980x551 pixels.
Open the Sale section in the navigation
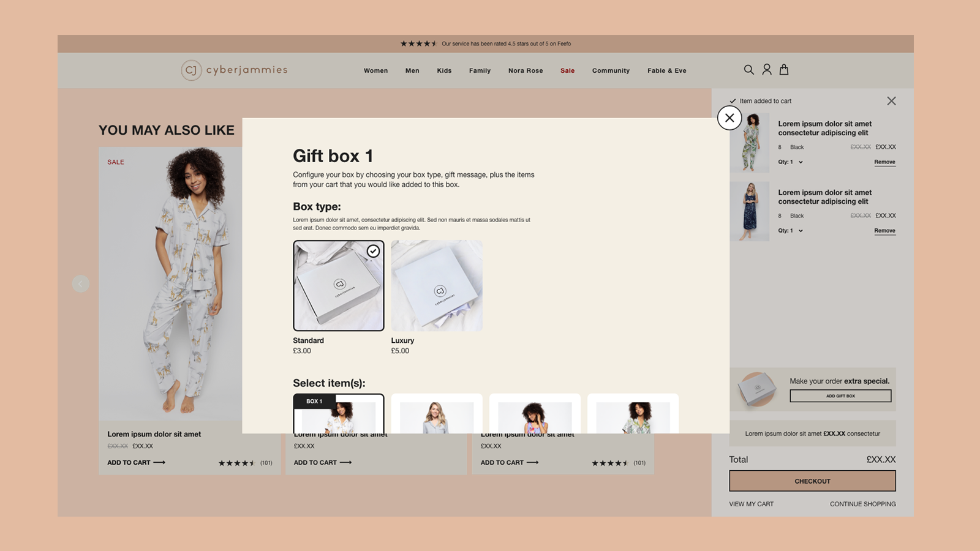click(567, 70)
